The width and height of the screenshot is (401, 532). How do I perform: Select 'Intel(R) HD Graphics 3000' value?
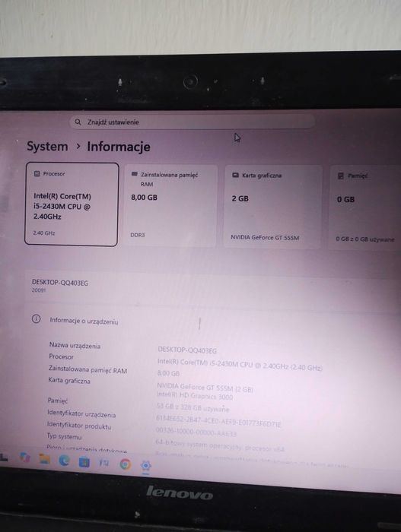(195, 396)
